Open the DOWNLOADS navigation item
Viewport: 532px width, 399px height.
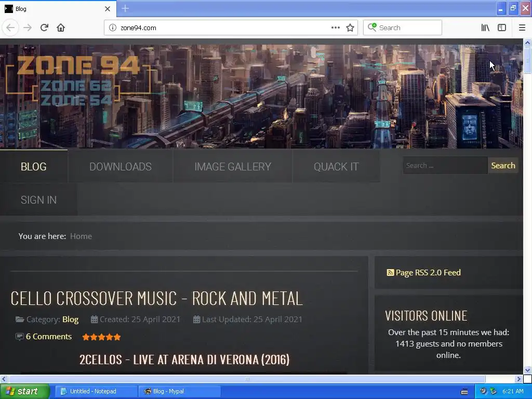[x=121, y=167]
